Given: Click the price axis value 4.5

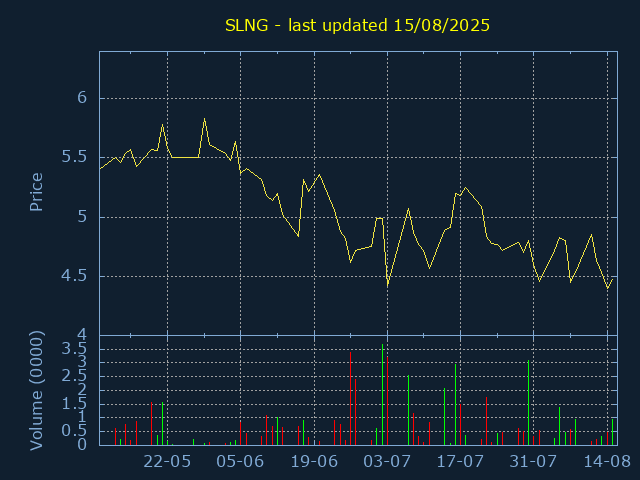Looking at the screenshot, I should coord(74,276).
